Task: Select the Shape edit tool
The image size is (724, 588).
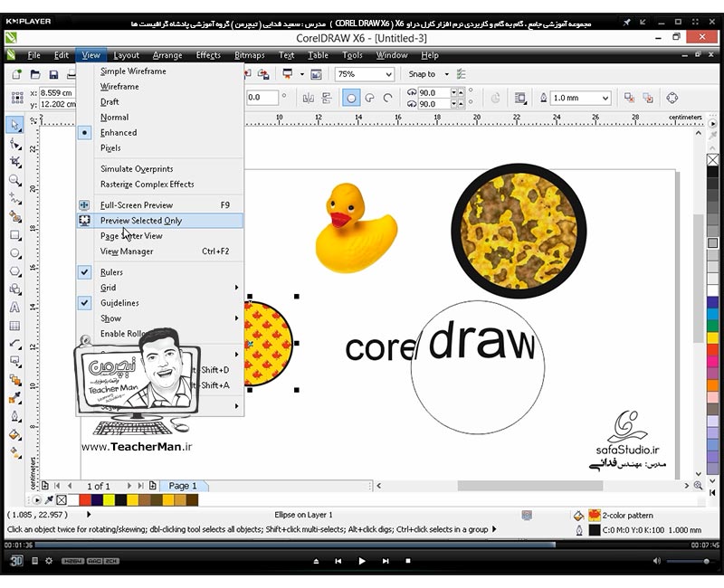Action: 15,144
